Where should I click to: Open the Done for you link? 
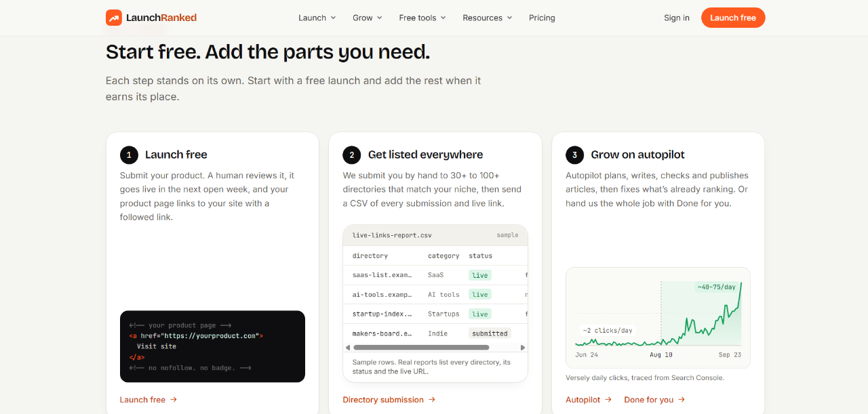coord(654,400)
